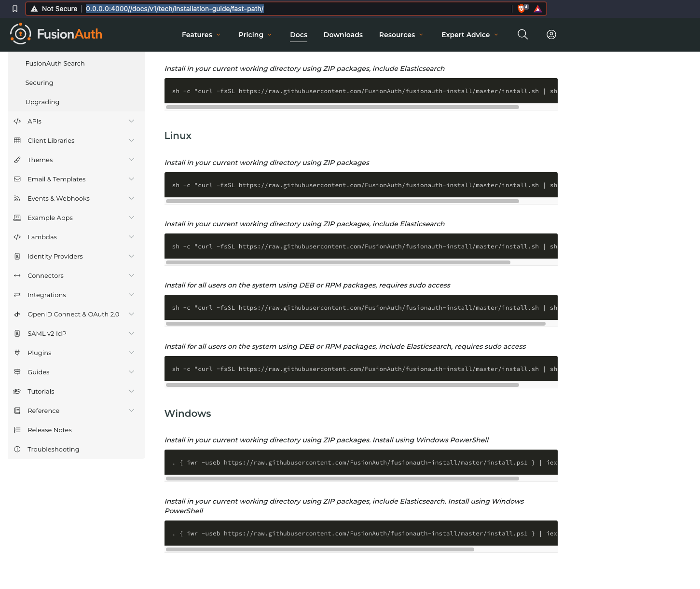
Task: Click the Connectors arrows icon
Action: [x=17, y=275]
